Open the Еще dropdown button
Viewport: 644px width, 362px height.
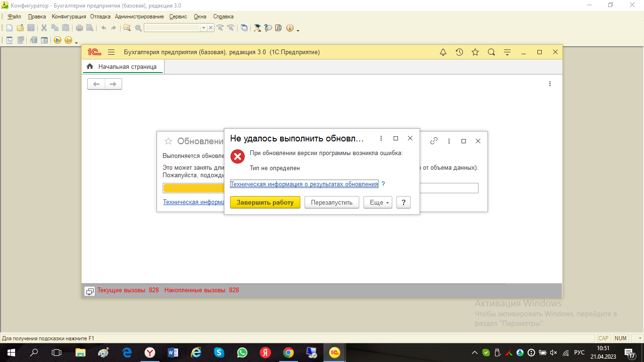tap(378, 202)
